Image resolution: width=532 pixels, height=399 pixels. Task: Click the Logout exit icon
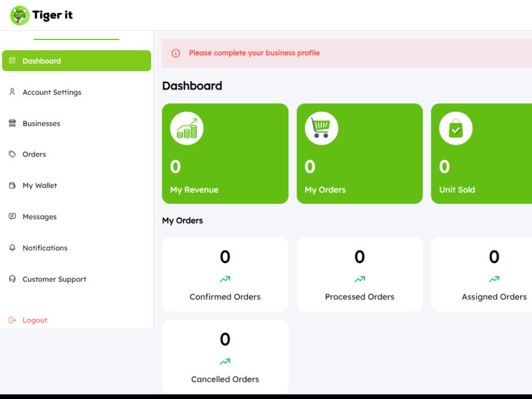(x=12, y=320)
